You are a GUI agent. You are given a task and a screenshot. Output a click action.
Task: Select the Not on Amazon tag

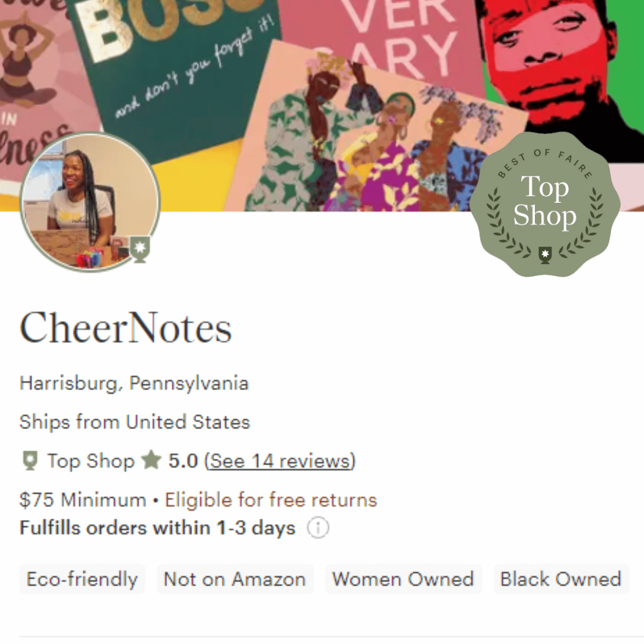[234, 579]
